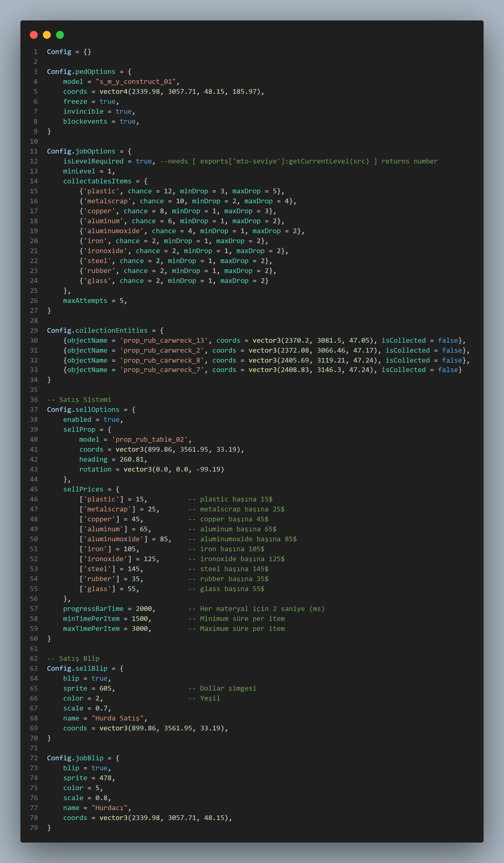
Task: Click the red close window dot
Action: click(33, 35)
